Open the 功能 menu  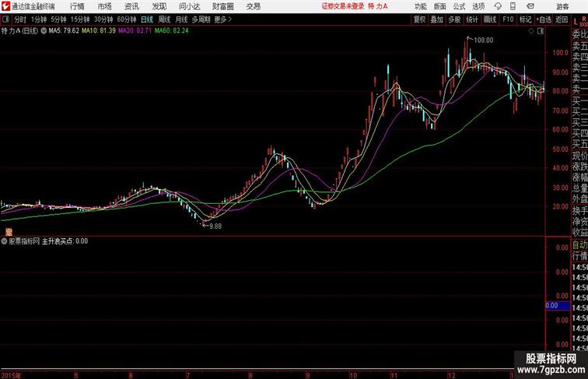pos(420,6)
